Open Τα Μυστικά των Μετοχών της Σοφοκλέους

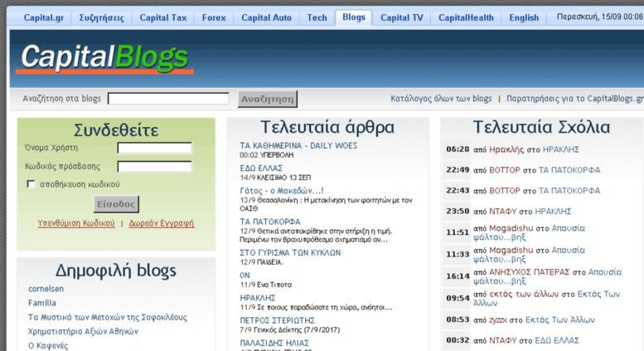pos(108,317)
